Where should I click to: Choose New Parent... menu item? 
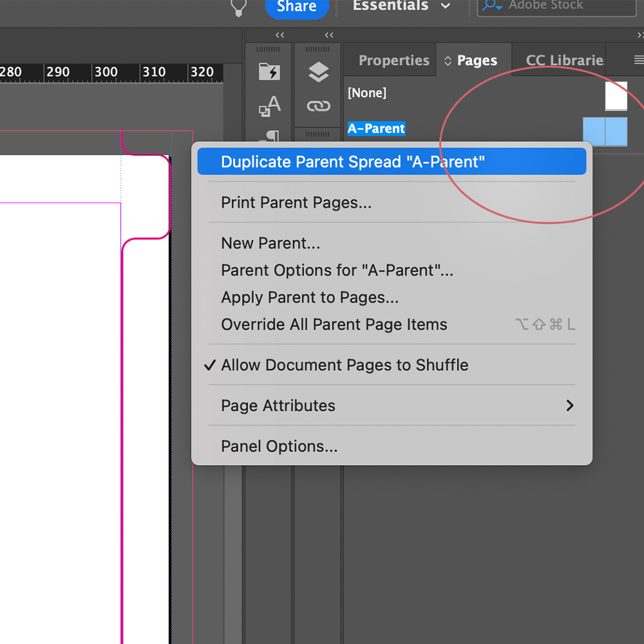click(392, 243)
